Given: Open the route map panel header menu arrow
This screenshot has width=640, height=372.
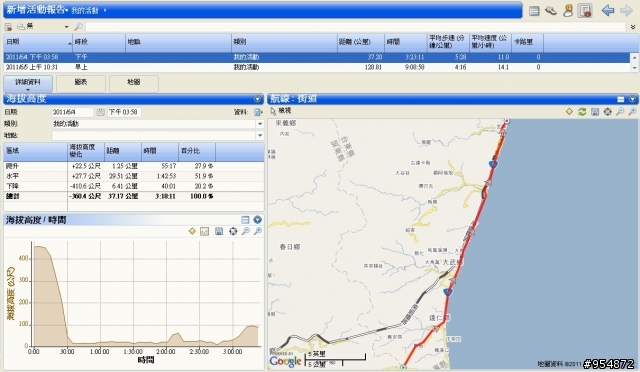Looking at the screenshot, I should click(x=632, y=99).
